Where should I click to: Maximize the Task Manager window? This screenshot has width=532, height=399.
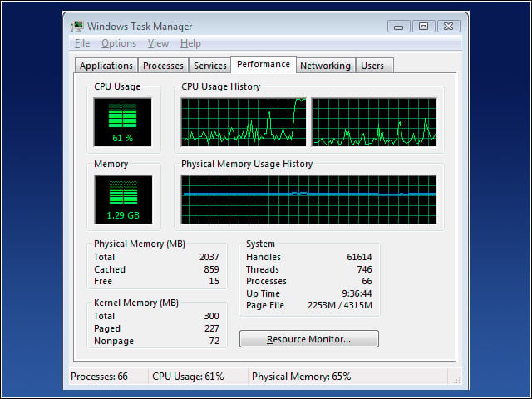point(423,27)
